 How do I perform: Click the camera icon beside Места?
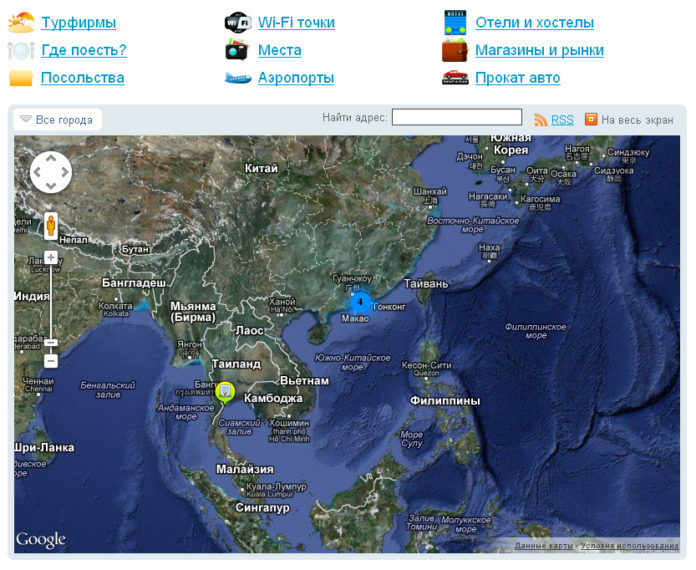tap(238, 50)
